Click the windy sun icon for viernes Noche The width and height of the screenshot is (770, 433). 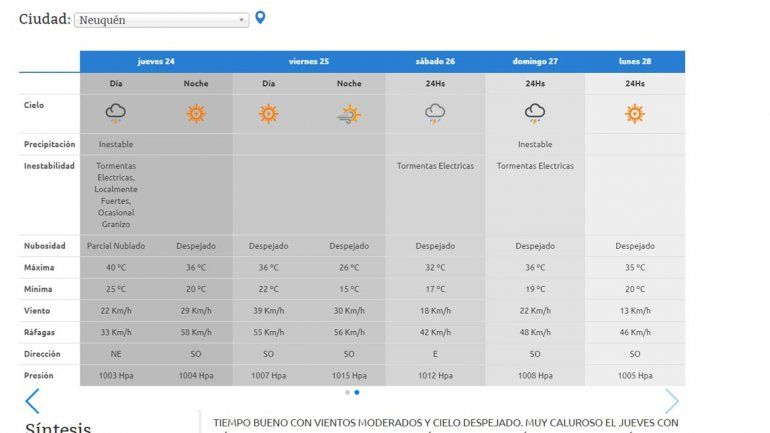(349, 114)
